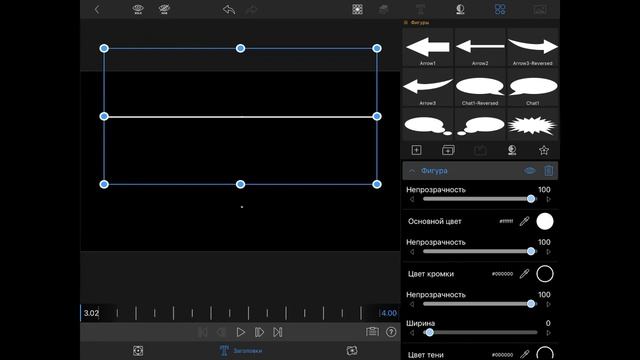Image resolution: width=640 pixels, height=360 pixels.
Task: Pick Цвет кромки with the eyedropper
Action: click(x=524, y=273)
